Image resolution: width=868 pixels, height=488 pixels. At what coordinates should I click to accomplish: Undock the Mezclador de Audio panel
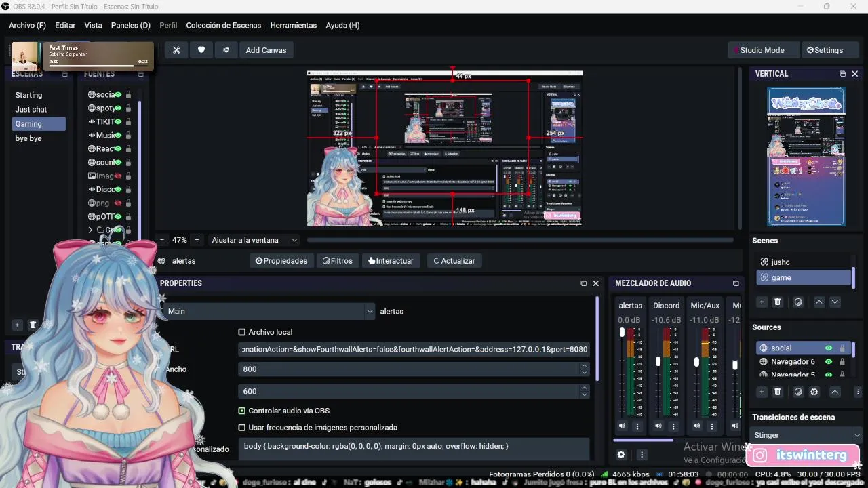click(x=736, y=283)
